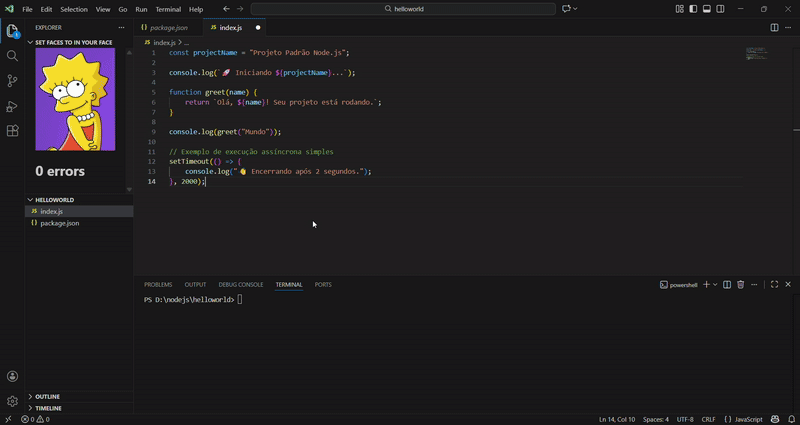Open the Accounts icon in activity bar
The height and width of the screenshot is (425, 800).
coord(12,377)
